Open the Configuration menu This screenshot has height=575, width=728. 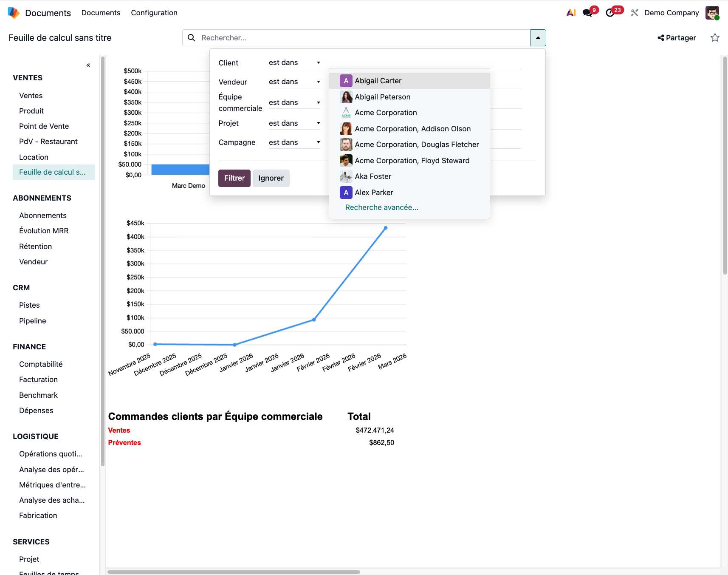pyautogui.click(x=154, y=13)
